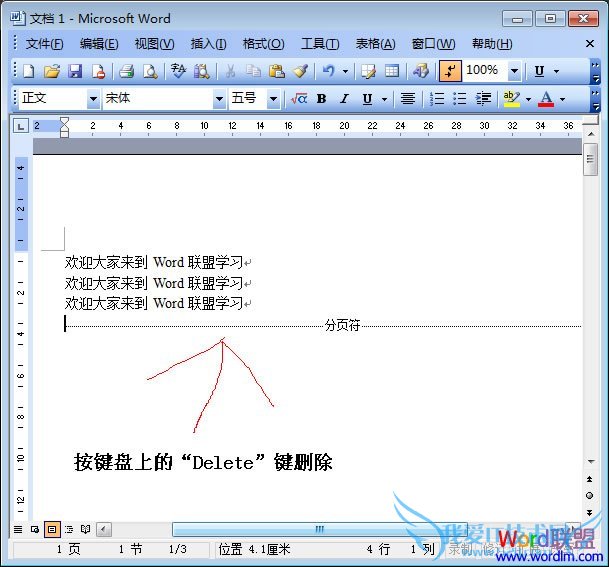Open the undo history dropdown arrow
The height and width of the screenshot is (567, 609).
345,71
